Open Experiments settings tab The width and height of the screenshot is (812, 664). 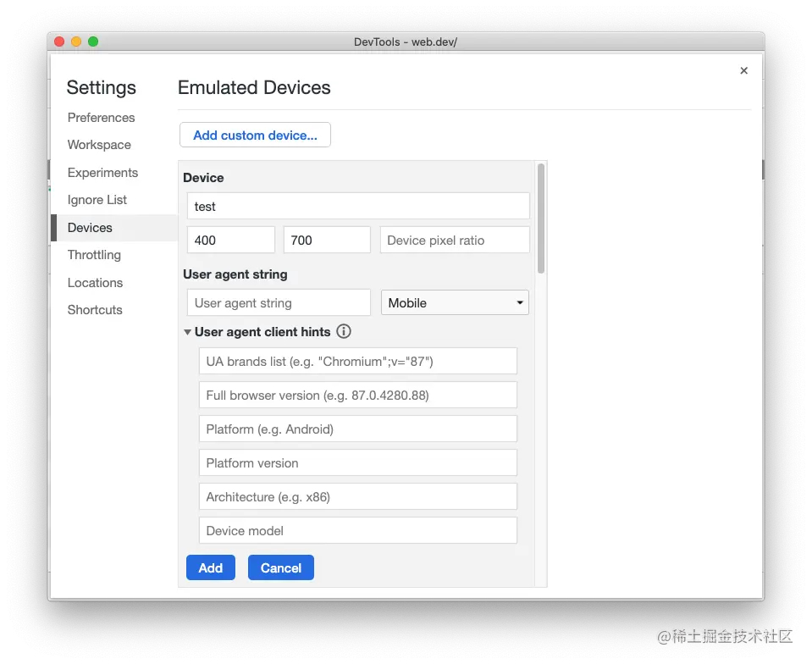point(102,173)
